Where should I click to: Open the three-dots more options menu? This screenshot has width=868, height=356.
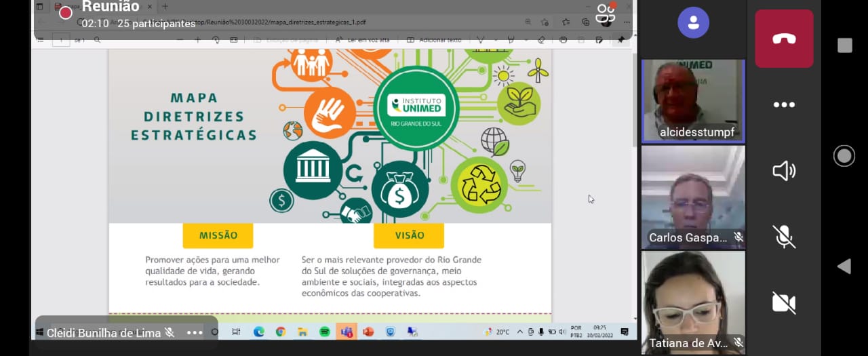pos(784,105)
